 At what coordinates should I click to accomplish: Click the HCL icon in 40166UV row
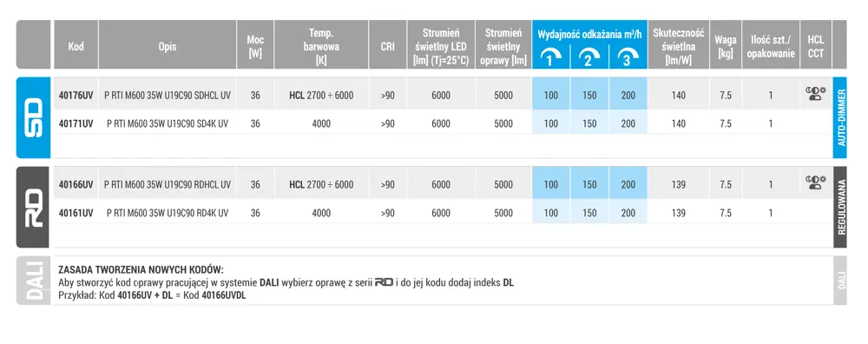815,182
